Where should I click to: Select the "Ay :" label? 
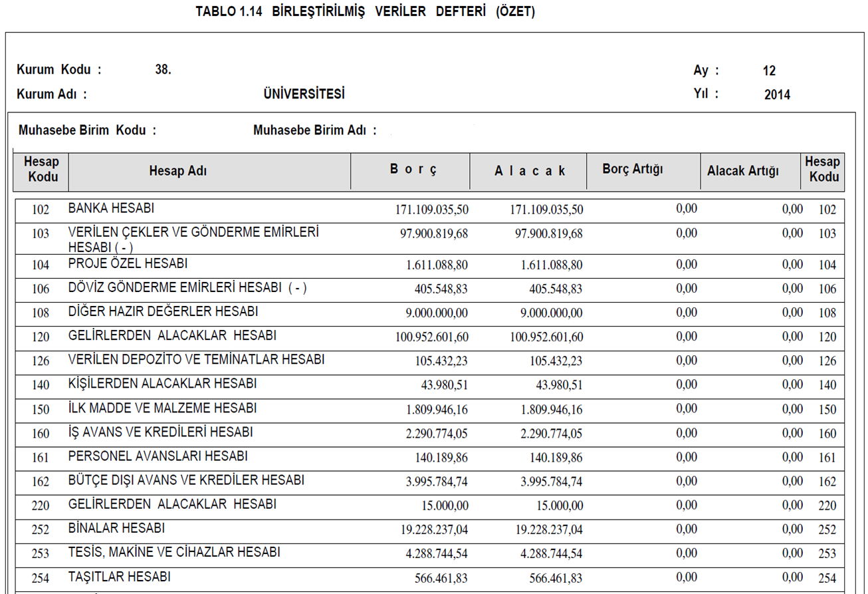coord(706,71)
